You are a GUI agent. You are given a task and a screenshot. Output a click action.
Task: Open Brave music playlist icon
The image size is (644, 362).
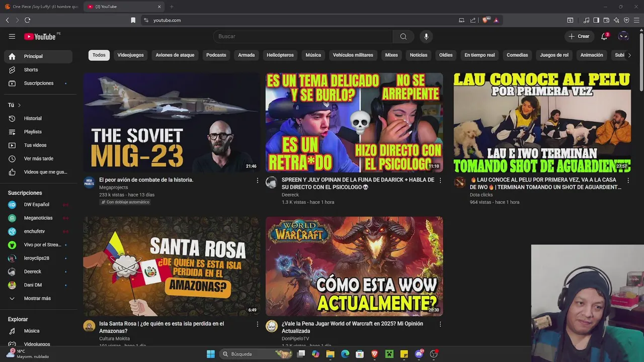[586, 20]
